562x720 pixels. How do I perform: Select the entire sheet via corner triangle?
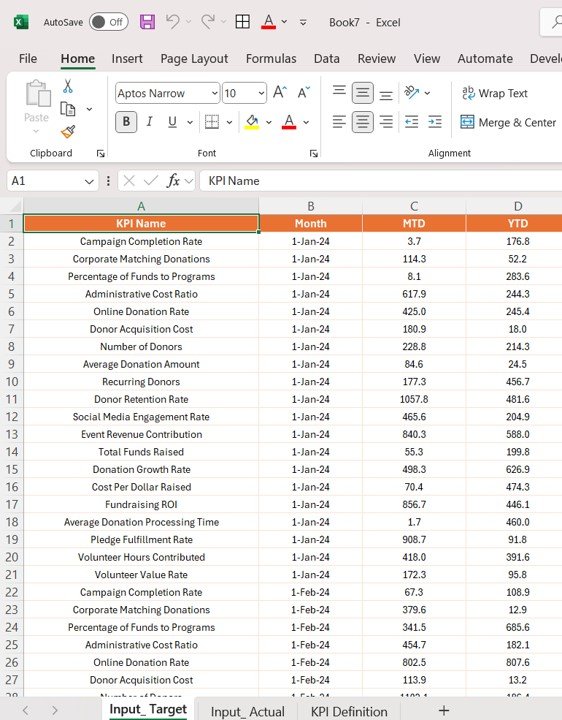click(x=15, y=205)
